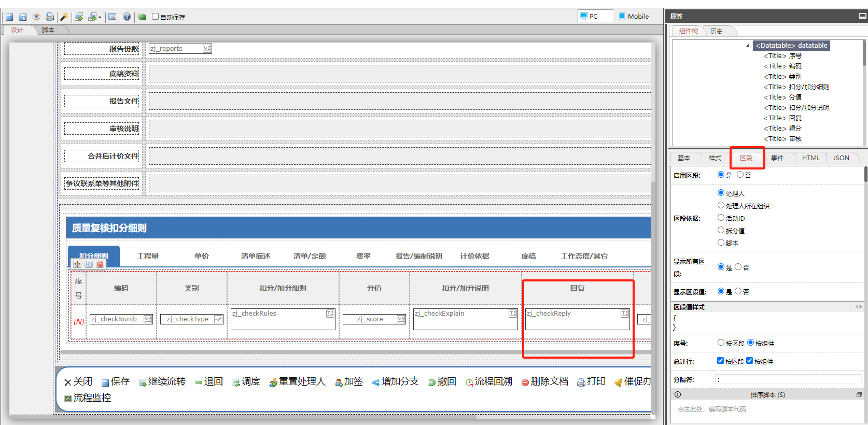Open the export icon dropdown arrow in toolbar
The width and height of the screenshot is (868, 425).
point(100,18)
